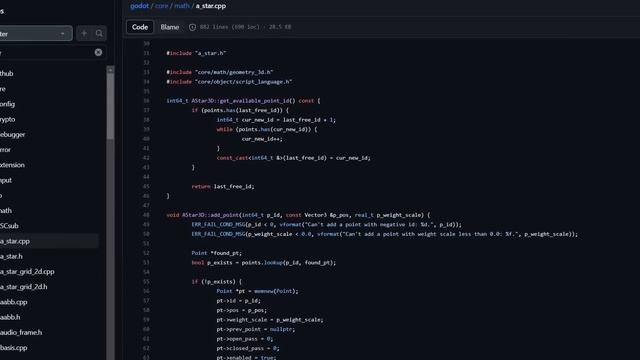Click the 'Point *found_pt;' line
The image size is (640, 360).
[216, 253]
